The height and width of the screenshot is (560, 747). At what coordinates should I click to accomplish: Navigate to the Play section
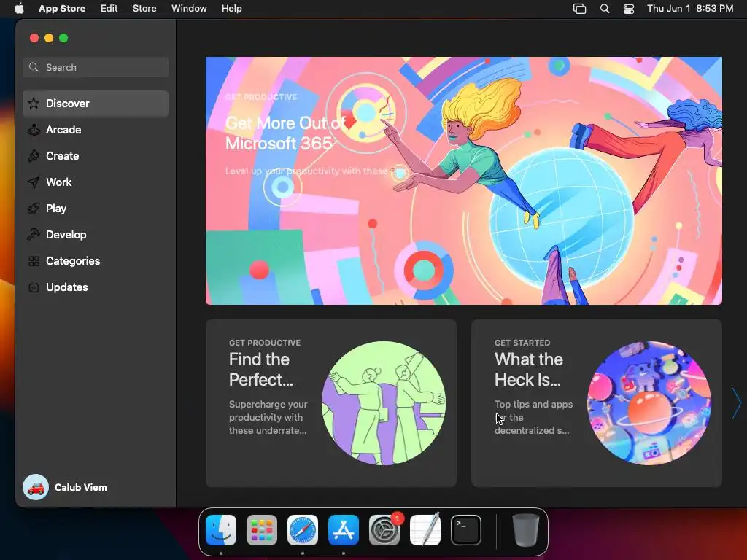pos(96,208)
